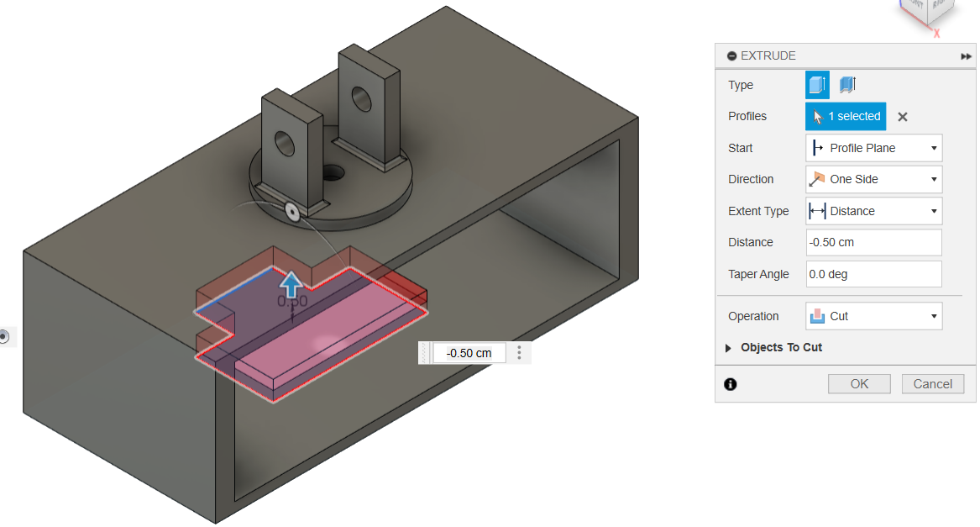Cancel the extrude operation
This screenshot has width=980, height=527.
pyautogui.click(x=932, y=383)
